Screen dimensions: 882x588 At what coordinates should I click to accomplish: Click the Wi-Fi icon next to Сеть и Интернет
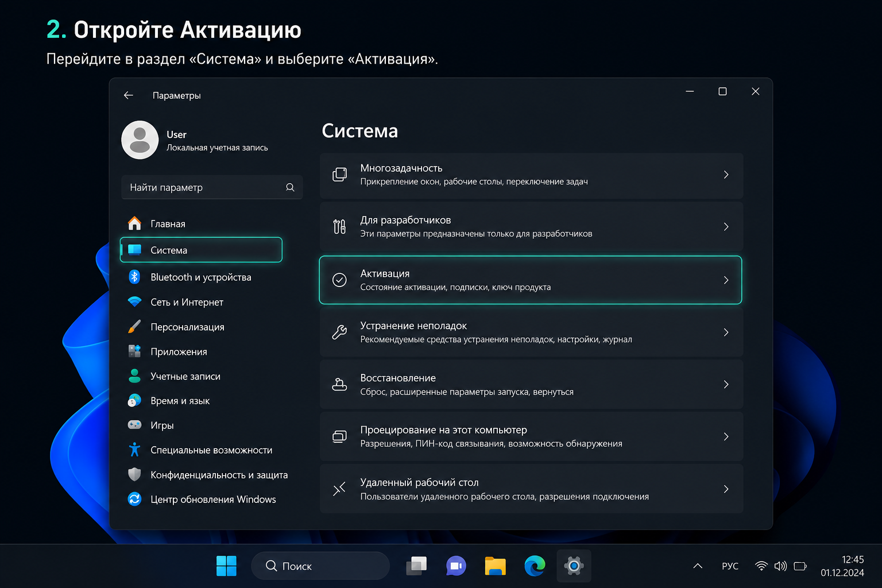pyautogui.click(x=134, y=302)
